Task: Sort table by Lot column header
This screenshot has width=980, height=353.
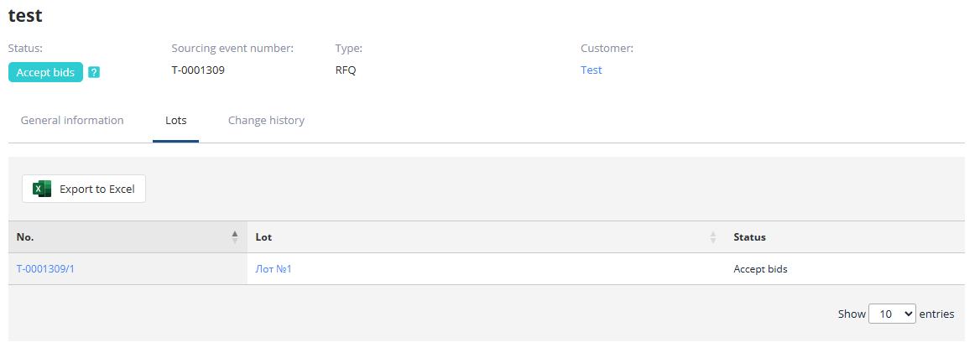Action: point(263,237)
